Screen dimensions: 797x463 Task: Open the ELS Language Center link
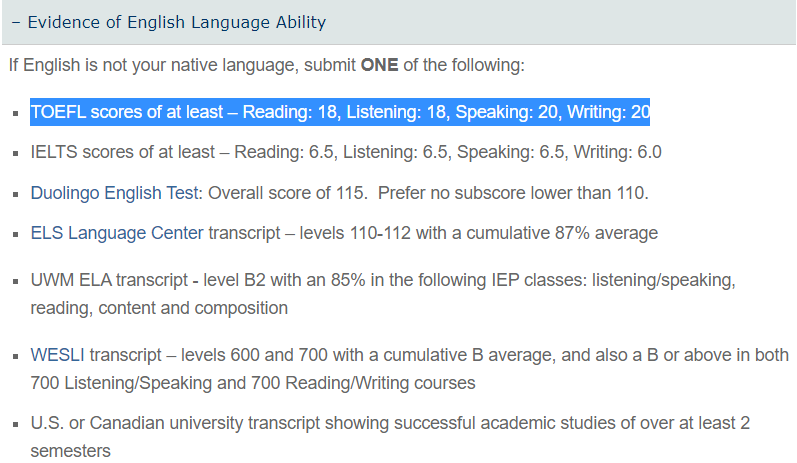(x=117, y=233)
